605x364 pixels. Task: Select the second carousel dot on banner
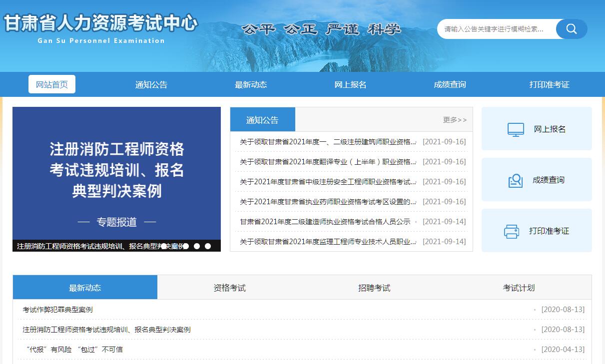(x=186, y=246)
